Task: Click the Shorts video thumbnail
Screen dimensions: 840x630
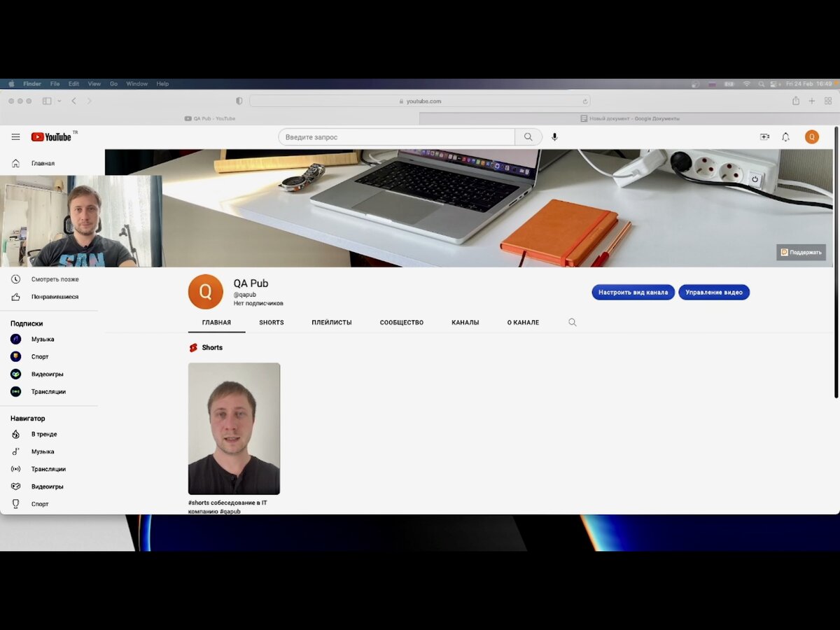Action: (x=234, y=428)
